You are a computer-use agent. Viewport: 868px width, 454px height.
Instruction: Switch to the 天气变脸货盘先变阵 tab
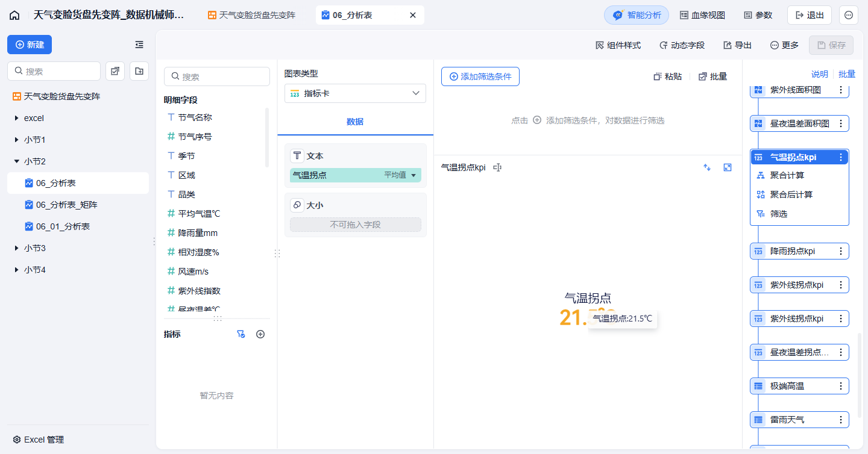pos(252,15)
